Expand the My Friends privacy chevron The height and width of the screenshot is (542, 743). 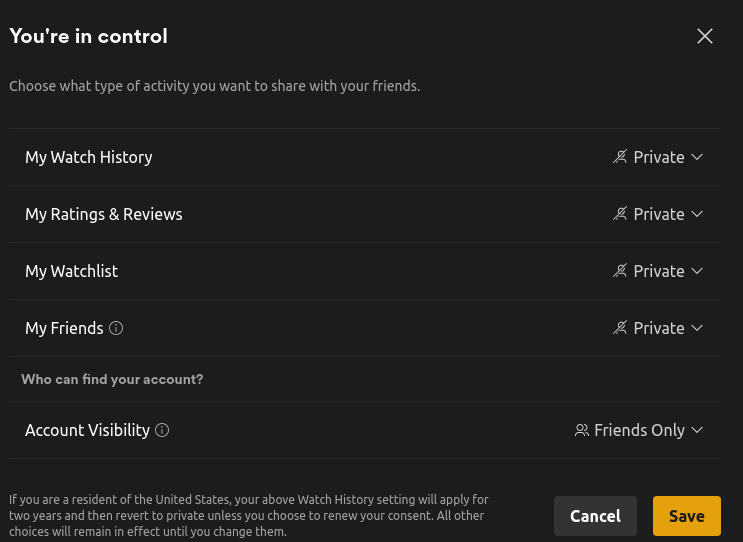point(697,328)
